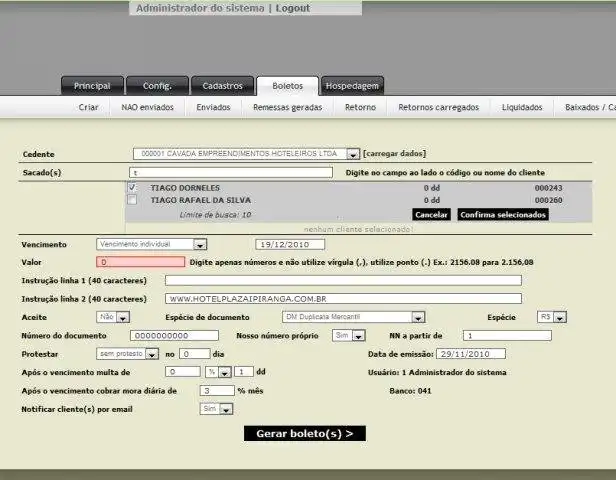Select the TIAGO DORNELES name text
The width and height of the screenshot is (616, 480).
click(x=185, y=188)
